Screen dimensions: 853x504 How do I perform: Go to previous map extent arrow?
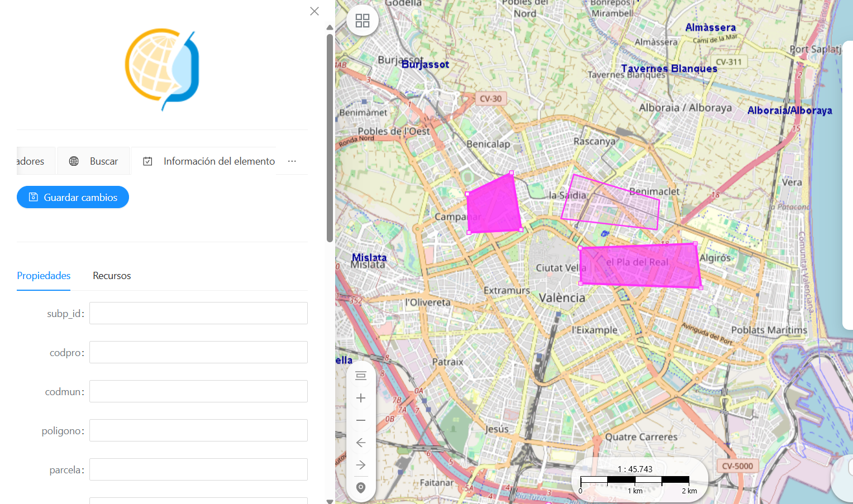tap(361, 443)
